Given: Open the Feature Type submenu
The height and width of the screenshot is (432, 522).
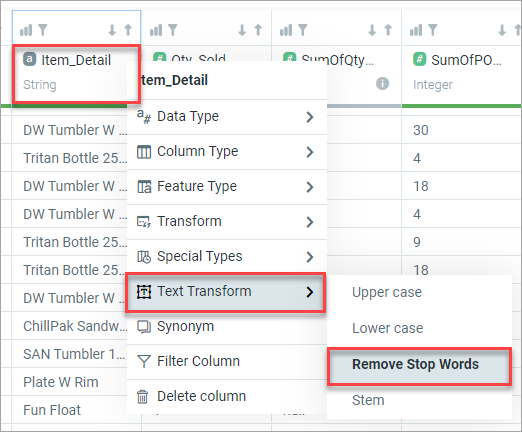Looking at the screenshot, I should click(x=227, y=187).
